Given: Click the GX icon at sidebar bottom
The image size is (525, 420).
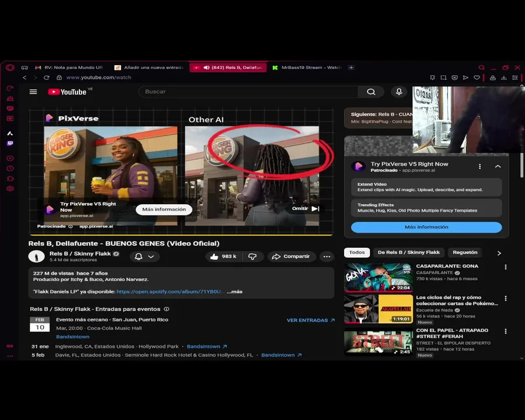Looking at the screenshot, I should click(x=10, y=346).
